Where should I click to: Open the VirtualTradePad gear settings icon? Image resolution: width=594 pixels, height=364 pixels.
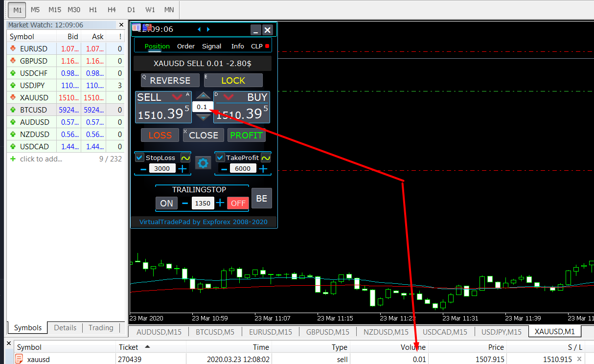[x=203, y=163]
